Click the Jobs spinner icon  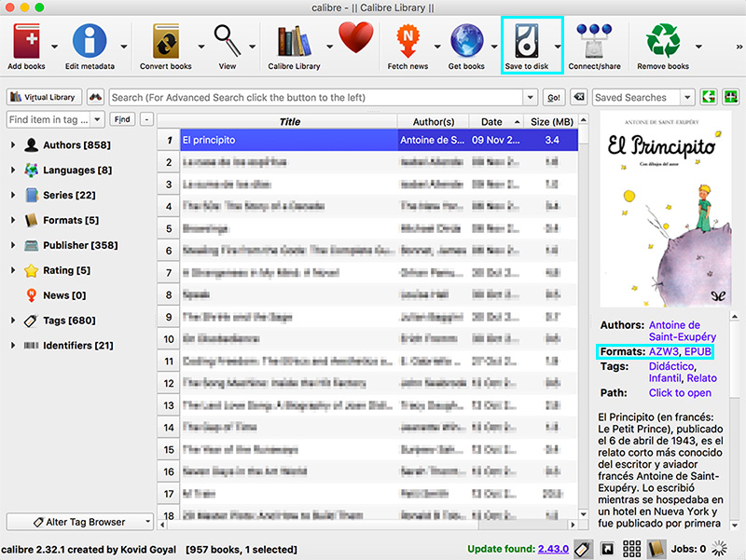click(x=719, y=549)
